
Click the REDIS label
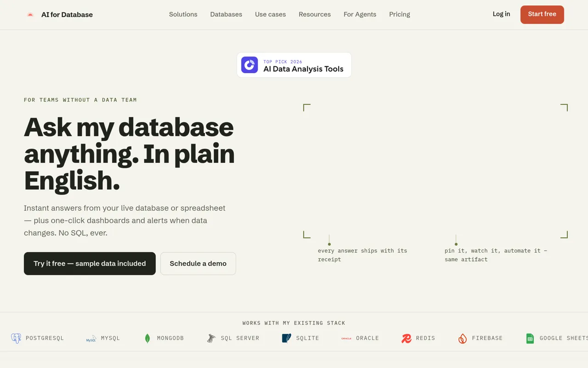pos(425,338)
